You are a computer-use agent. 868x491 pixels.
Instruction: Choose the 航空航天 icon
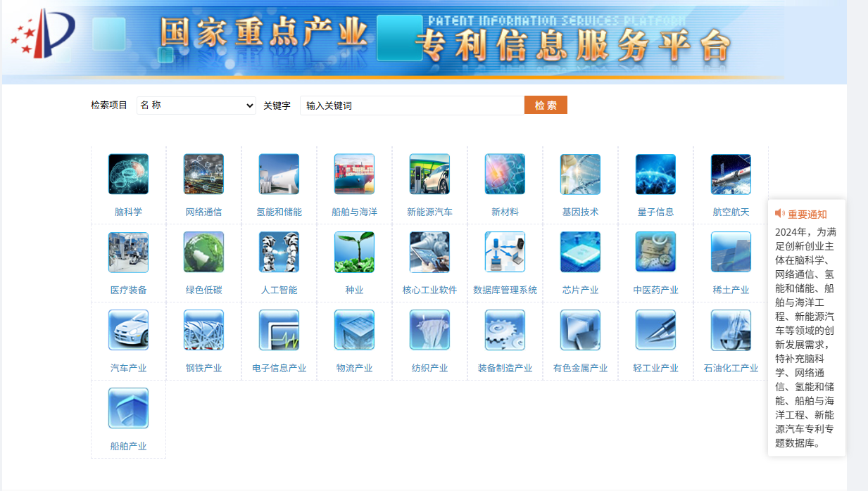[x=731, y=174]
